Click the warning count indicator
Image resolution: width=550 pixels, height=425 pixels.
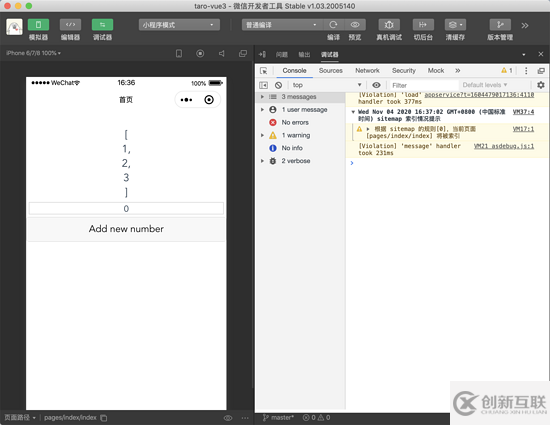click(x=507, y=70)
